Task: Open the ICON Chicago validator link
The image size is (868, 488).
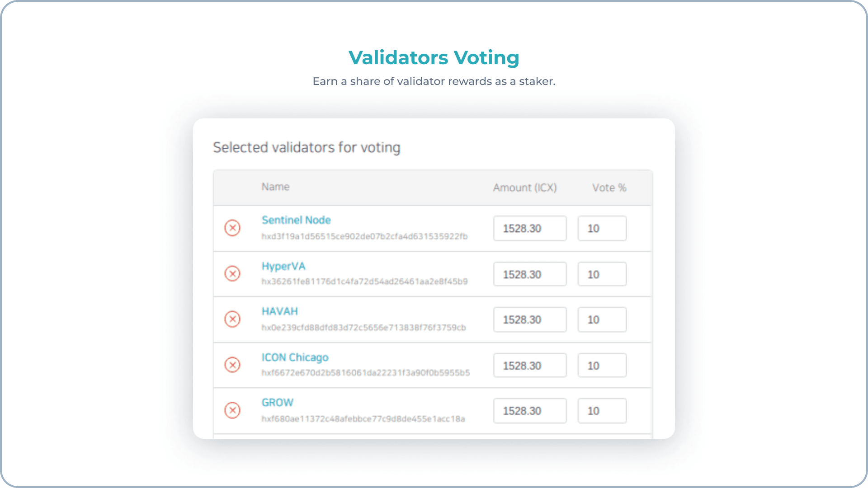Action: 295,357
